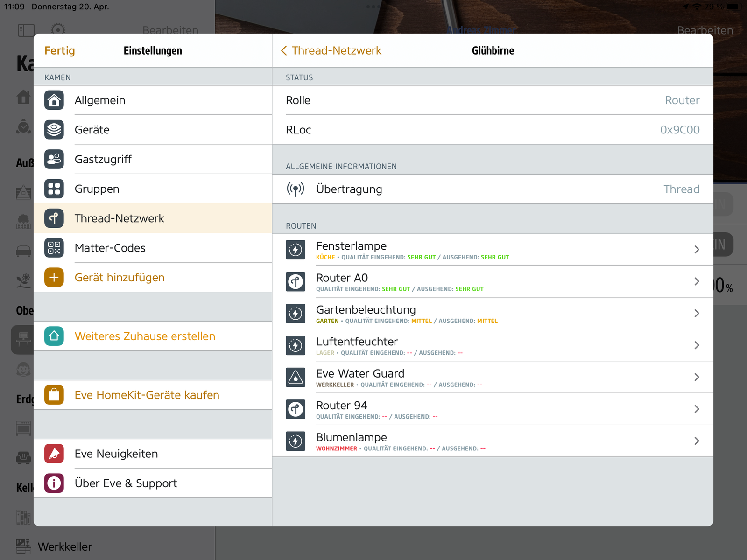Tap the orange plus icon for Gerät hinzufügen

(x=54, y=277)
